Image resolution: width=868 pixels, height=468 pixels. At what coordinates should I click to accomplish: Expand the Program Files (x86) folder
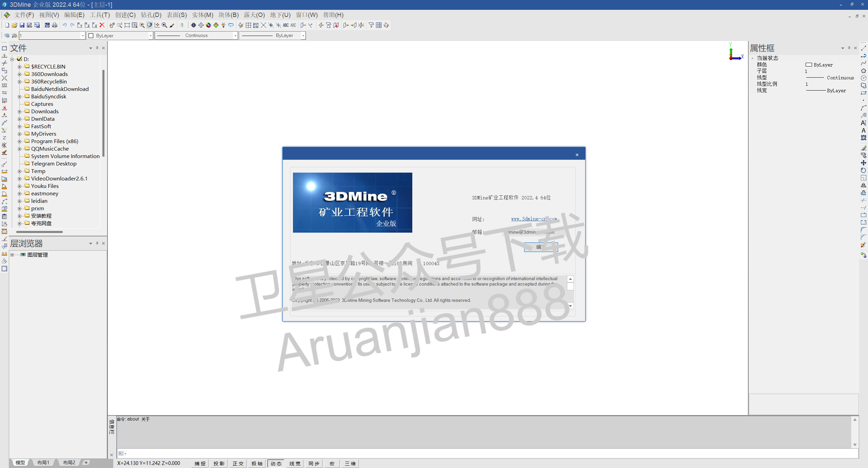(x=20, y=141)
